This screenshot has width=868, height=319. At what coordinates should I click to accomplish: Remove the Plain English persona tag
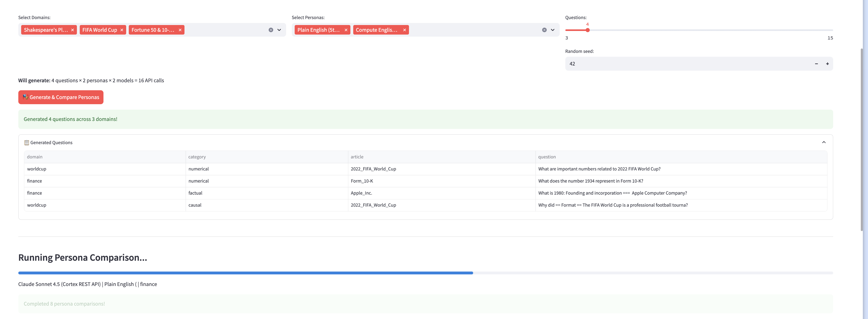pos(346,30)
